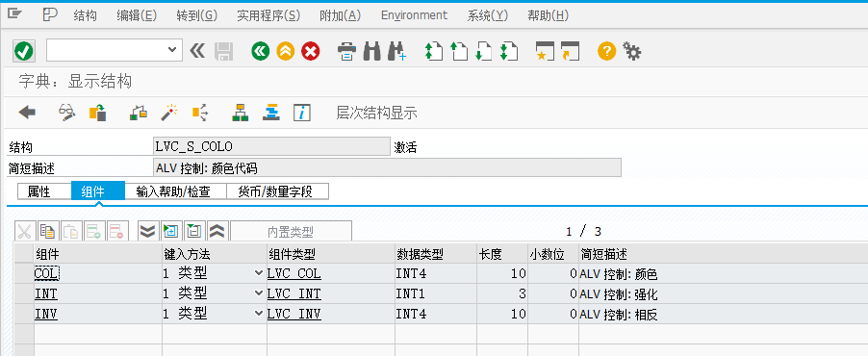Click the create new session icon

(545, 52)
